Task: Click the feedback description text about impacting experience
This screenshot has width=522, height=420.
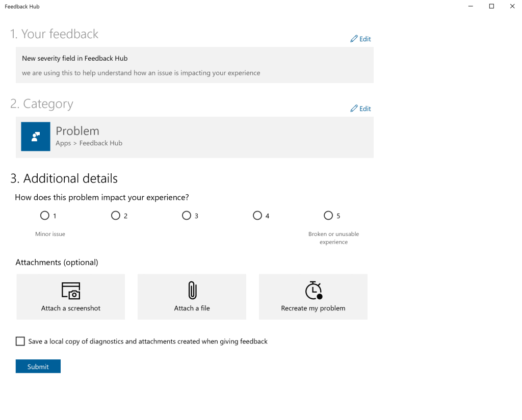Action: click(x=141, y=73)
